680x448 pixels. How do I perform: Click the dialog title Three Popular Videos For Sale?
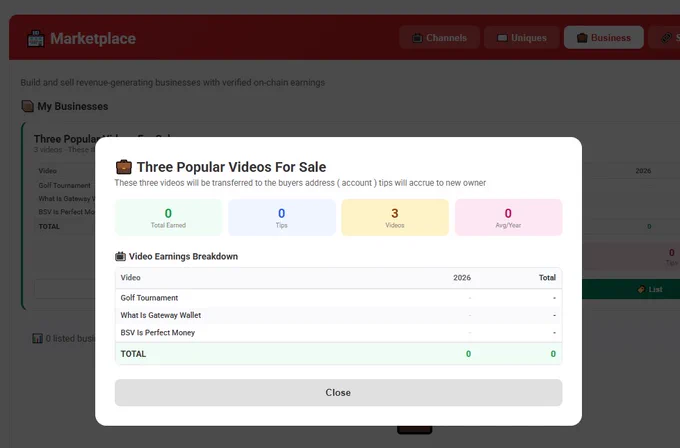click(x=232, y=167)
